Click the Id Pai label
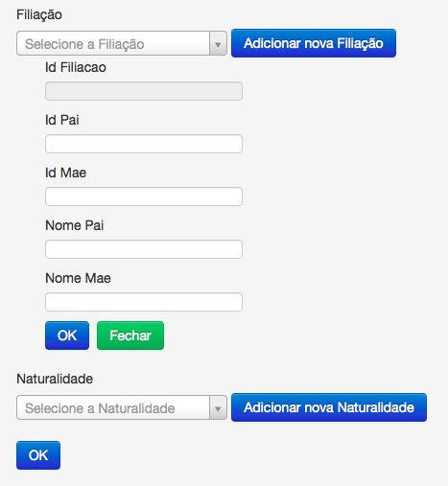 62,120
